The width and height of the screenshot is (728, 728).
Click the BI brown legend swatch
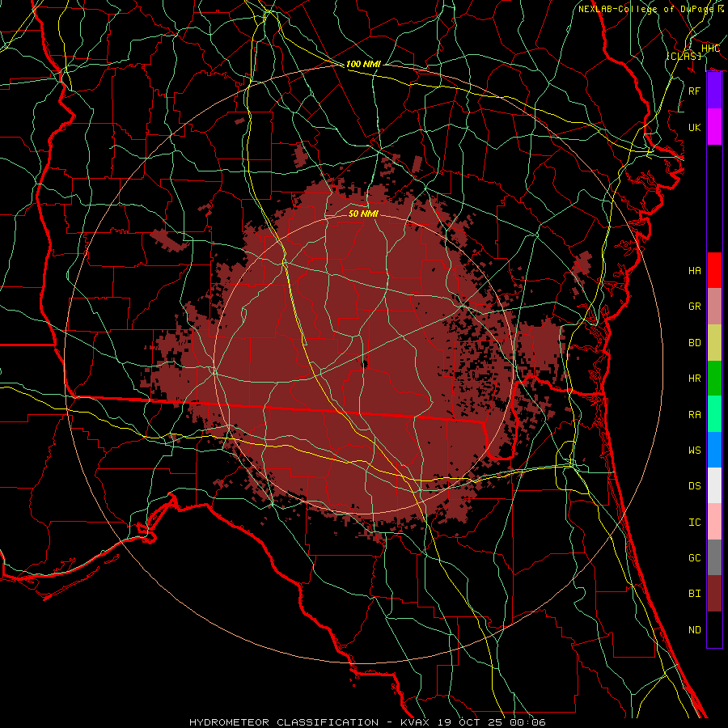714,594
